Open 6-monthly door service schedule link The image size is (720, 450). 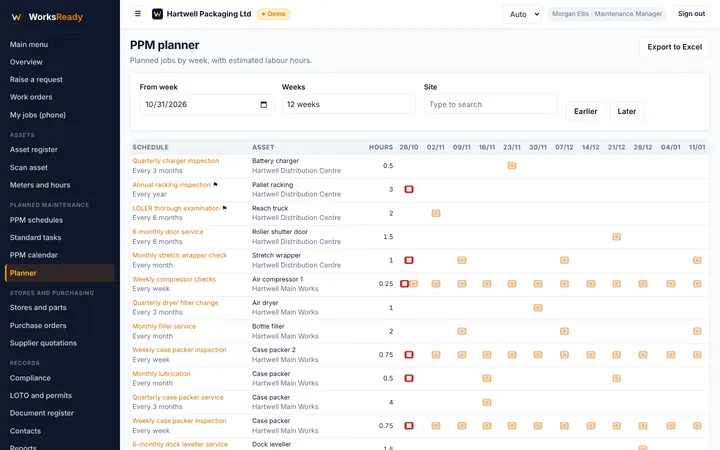click(168, 232)
